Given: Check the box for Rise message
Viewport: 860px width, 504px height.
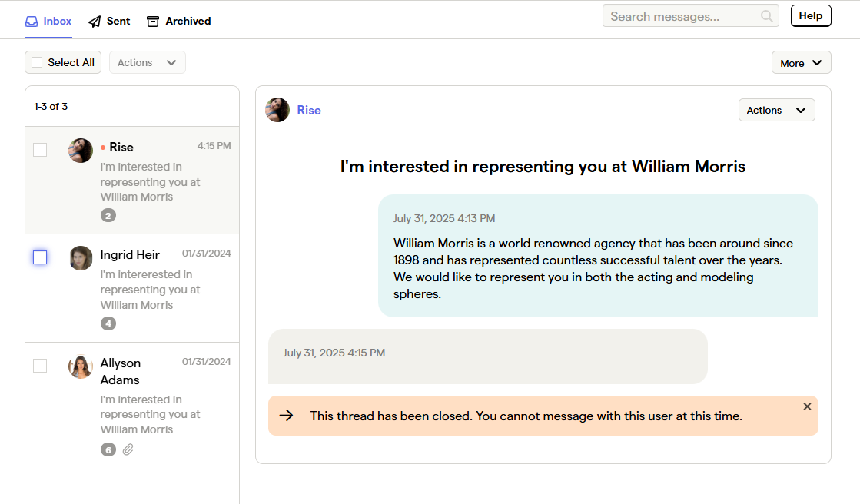Looking at the screenshot, I should point(40,150).
